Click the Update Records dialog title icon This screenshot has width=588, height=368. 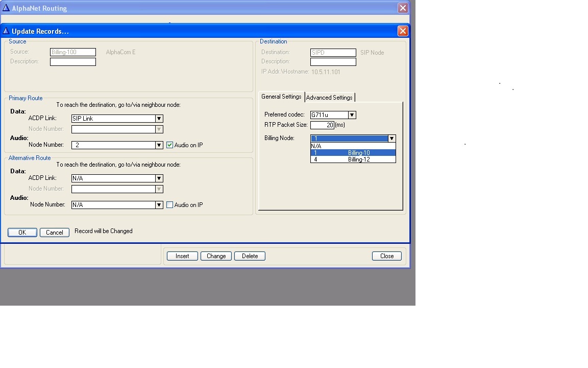click(6, 31)
